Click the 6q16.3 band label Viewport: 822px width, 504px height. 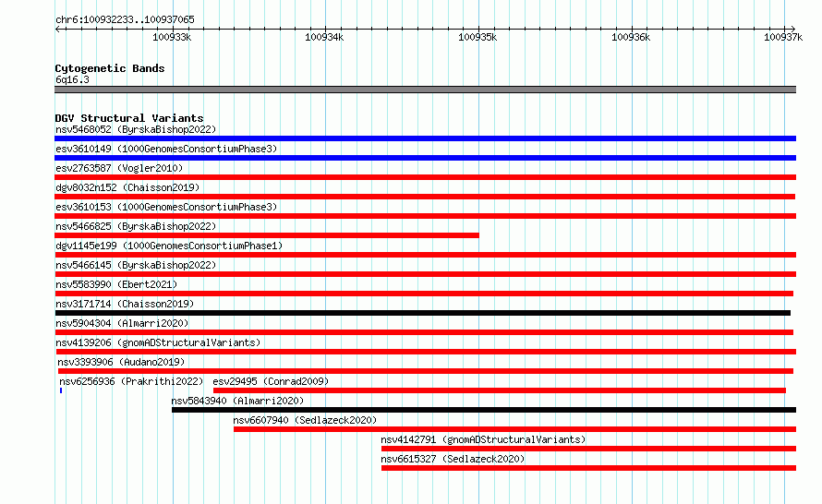click(x=72, y=79)
